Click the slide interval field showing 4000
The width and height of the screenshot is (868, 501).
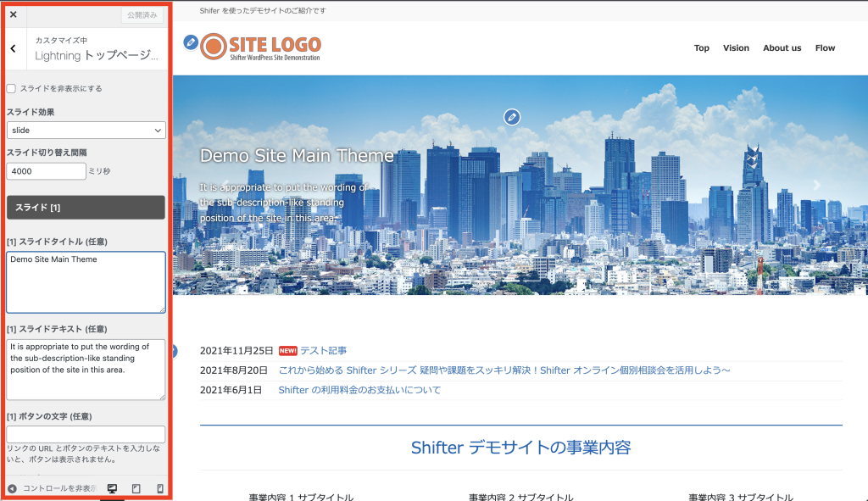[x=46, y=171]
